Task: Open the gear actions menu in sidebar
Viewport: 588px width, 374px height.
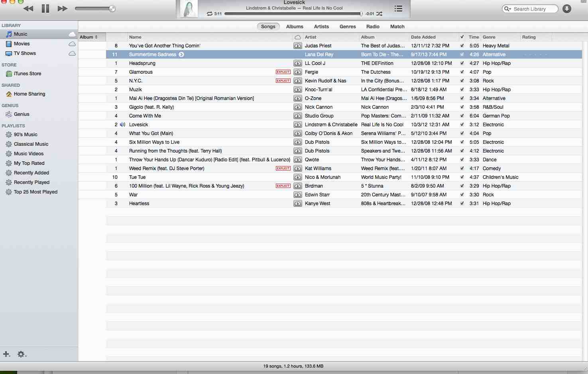Action: [x=22, y=354]
